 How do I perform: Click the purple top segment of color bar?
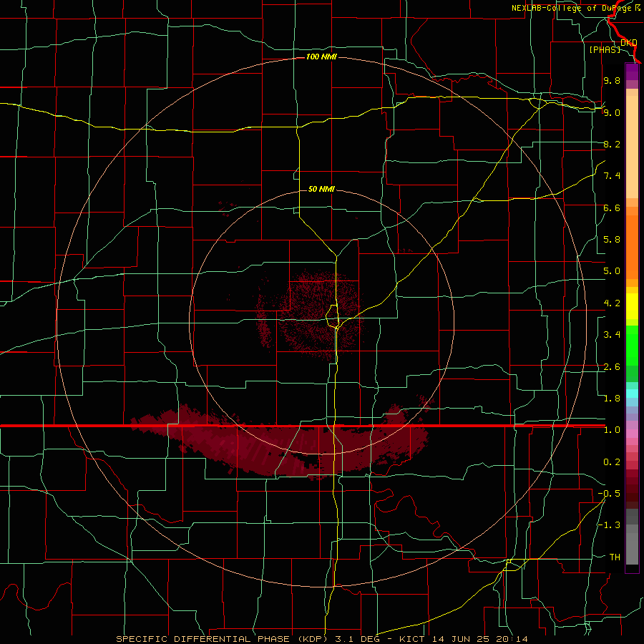pyautogui.click(x=632, y=72)
